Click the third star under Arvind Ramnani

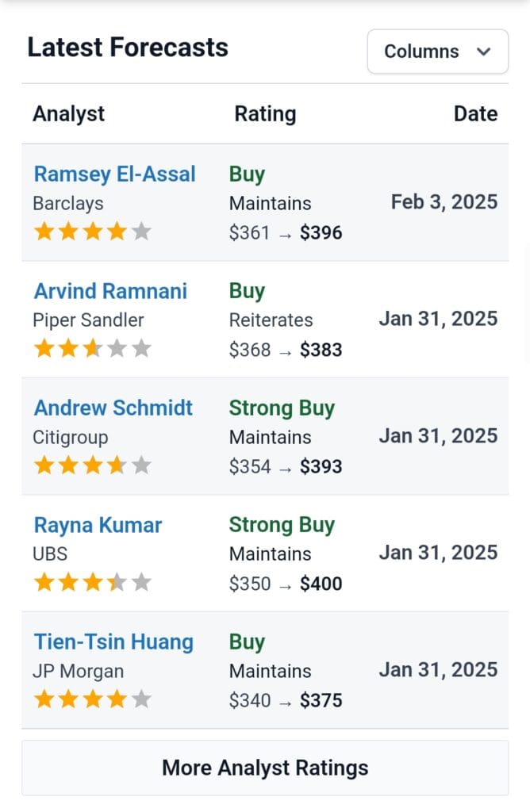(92, 348)
